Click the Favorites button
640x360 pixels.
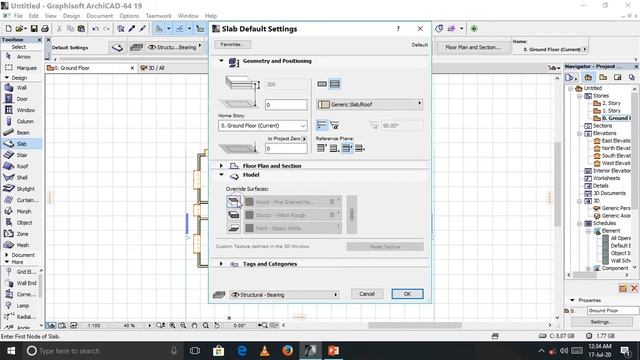(x=233, y=44)
